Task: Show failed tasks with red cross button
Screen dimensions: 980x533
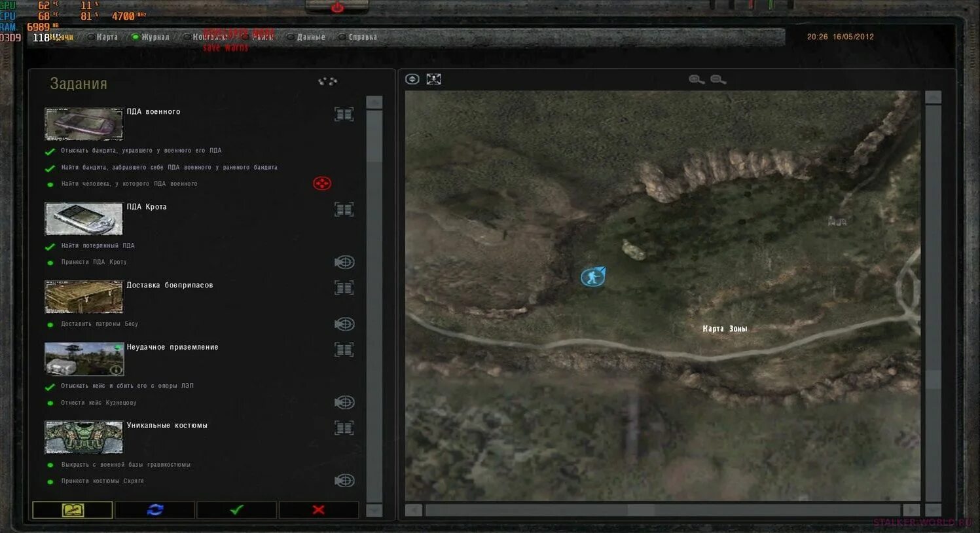Action: (319, 509)
